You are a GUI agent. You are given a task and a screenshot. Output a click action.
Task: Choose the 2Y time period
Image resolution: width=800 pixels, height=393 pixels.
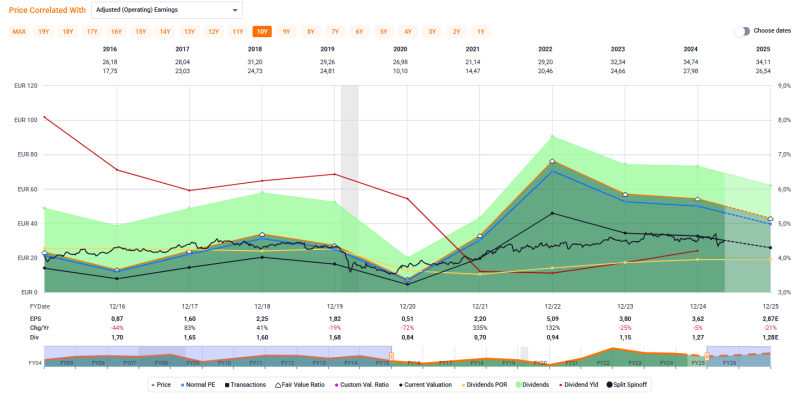pos(457,32)
